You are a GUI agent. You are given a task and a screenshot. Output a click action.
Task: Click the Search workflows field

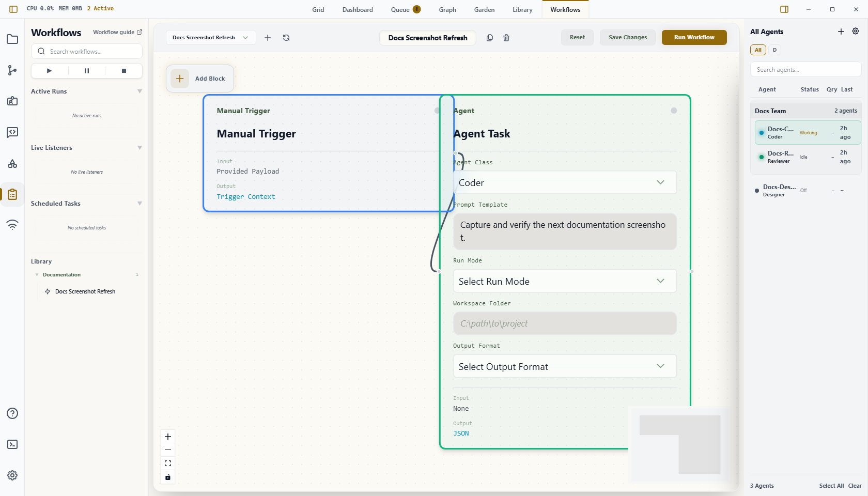click(x=87, y=51)
